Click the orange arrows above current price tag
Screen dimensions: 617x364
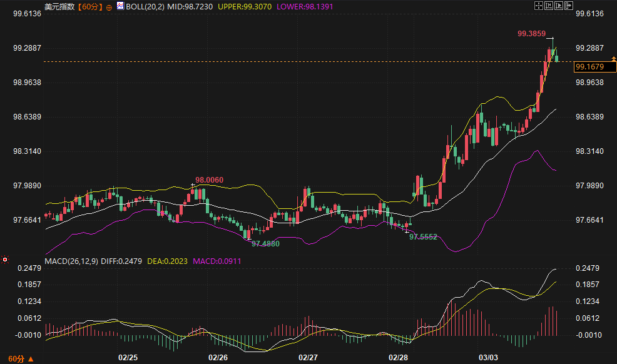613,59
